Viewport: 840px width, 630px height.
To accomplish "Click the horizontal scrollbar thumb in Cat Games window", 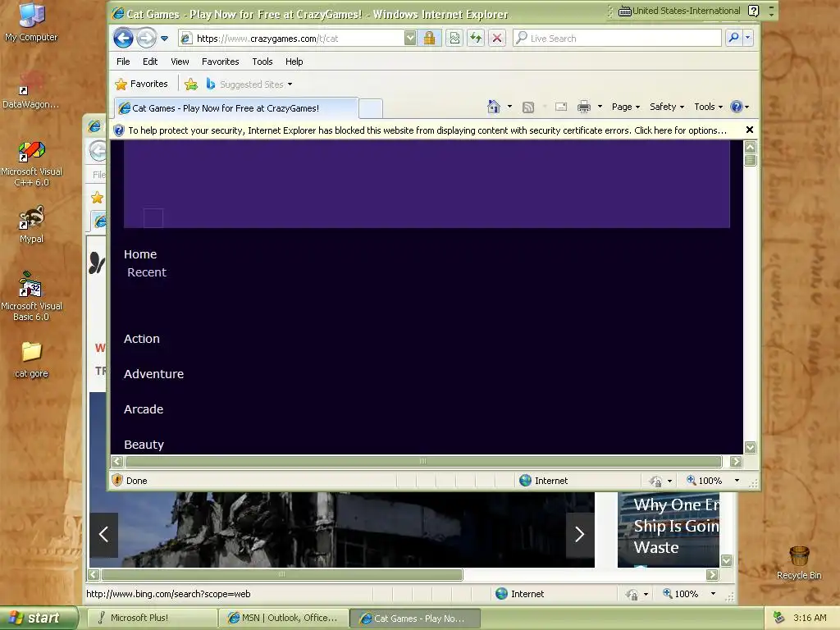I will point(422,461).
